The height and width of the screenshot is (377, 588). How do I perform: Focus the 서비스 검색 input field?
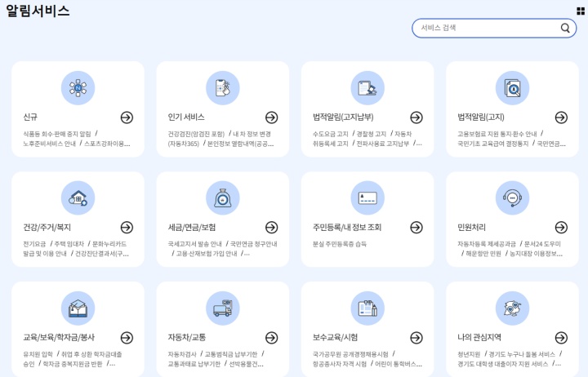[494, 28]
